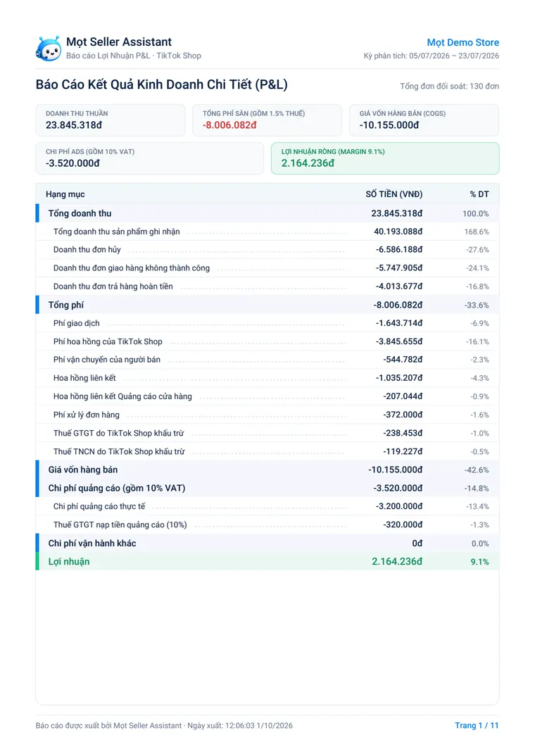Click Doanh thu đơn giao hàng không thành công

131,268
